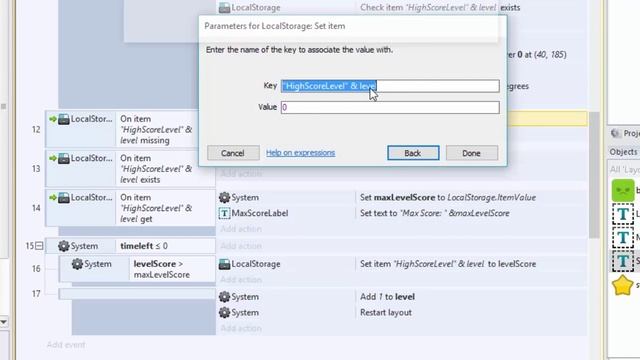This screenshot has width=640, height=360.
Task: Select the green block sprite in Objects panel
Action: point(623,190)
